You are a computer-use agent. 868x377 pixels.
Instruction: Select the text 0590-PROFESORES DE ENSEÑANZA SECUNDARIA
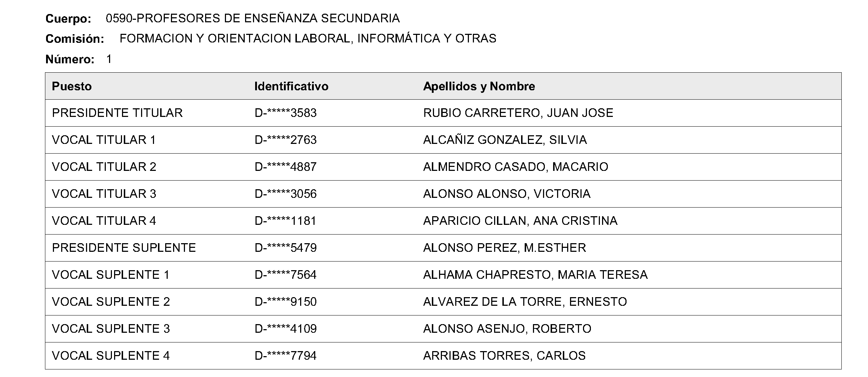click(253, 18)
